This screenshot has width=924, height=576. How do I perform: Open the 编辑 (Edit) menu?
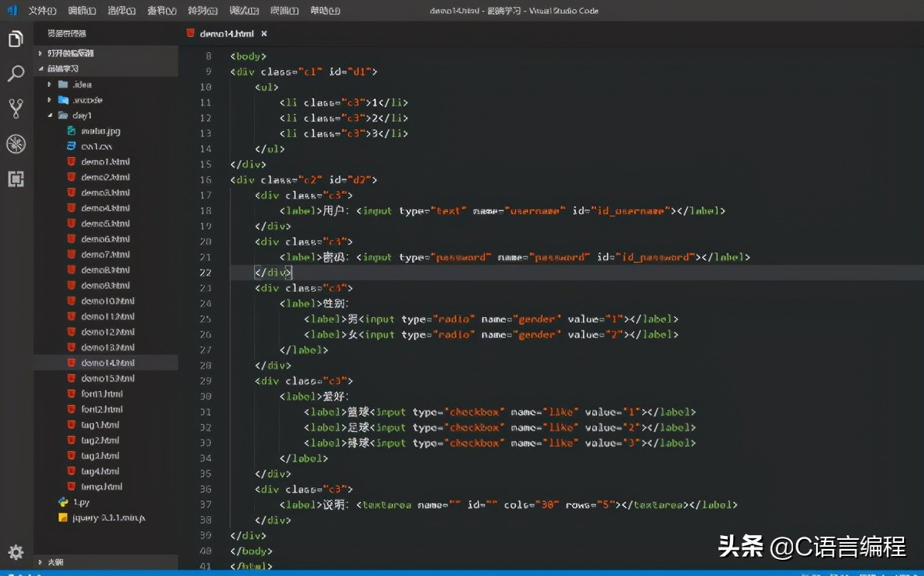click(x=82, y=11)
